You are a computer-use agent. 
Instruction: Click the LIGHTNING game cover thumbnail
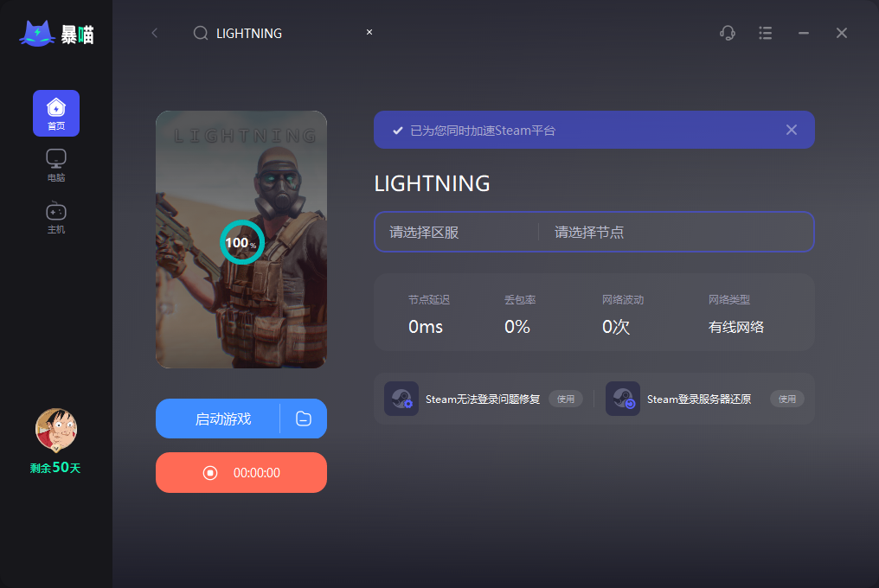point(241,240)
